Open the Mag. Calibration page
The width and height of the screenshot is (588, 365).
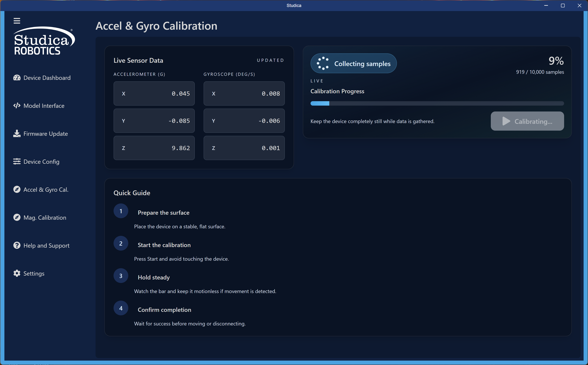(x=45, y=217)
